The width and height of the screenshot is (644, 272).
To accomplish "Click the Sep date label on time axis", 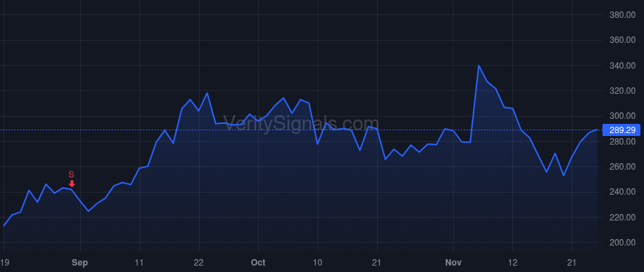I will point(79,263).
